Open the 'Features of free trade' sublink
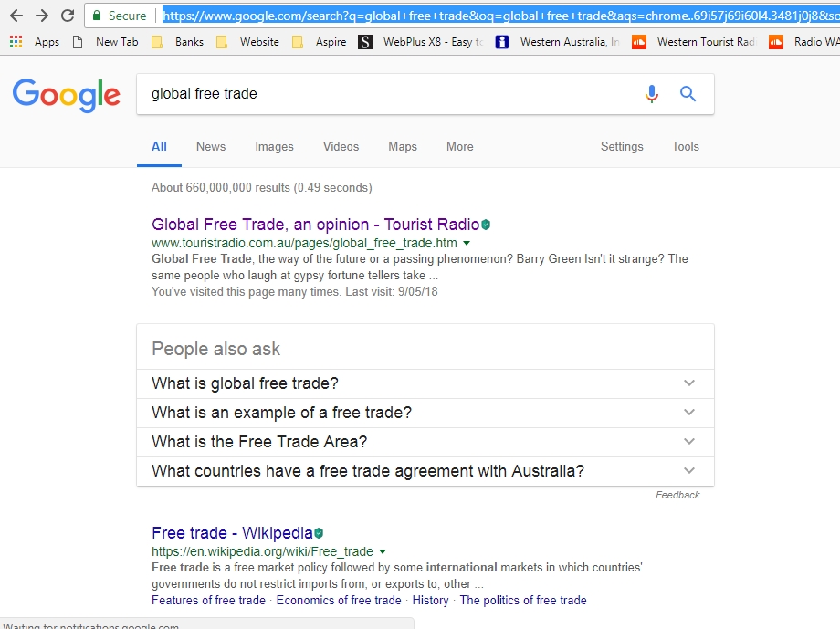The height and width of the screenshot is (629, 840). click(208, 600)
